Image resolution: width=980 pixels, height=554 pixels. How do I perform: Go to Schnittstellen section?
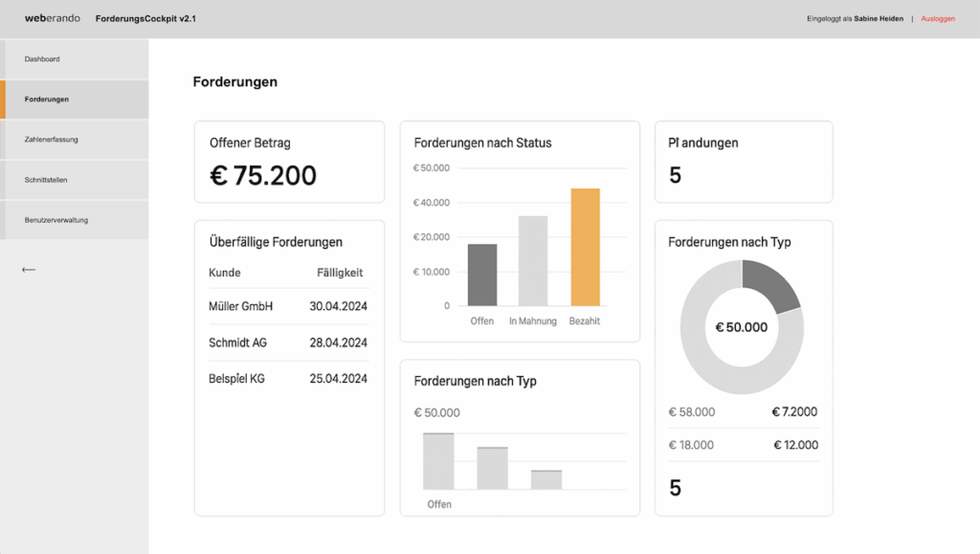tap(46, 180)
